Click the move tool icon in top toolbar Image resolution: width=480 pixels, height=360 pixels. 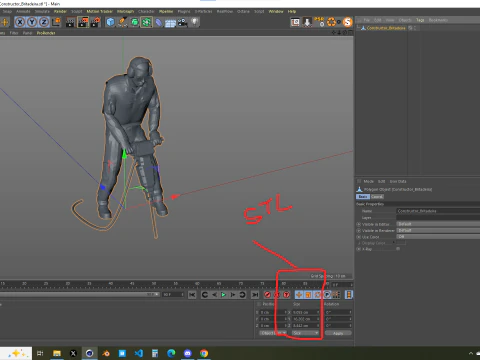coord(5,22)
